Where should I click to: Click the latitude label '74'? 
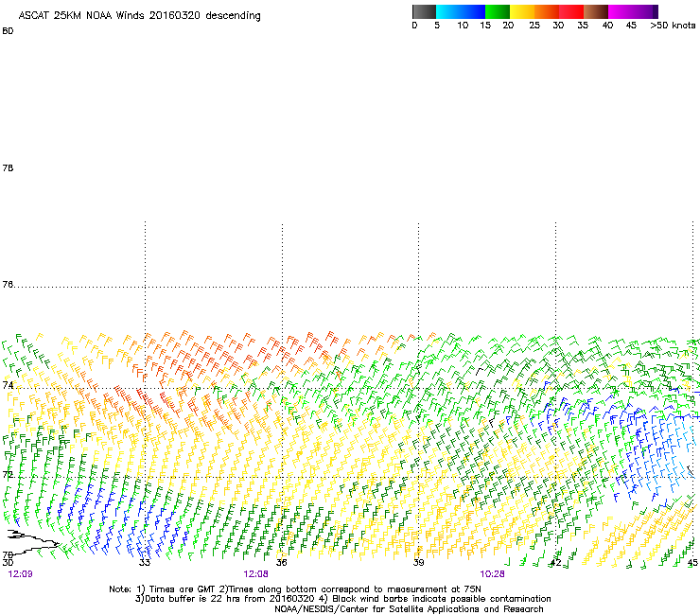[x=8, y=385]
